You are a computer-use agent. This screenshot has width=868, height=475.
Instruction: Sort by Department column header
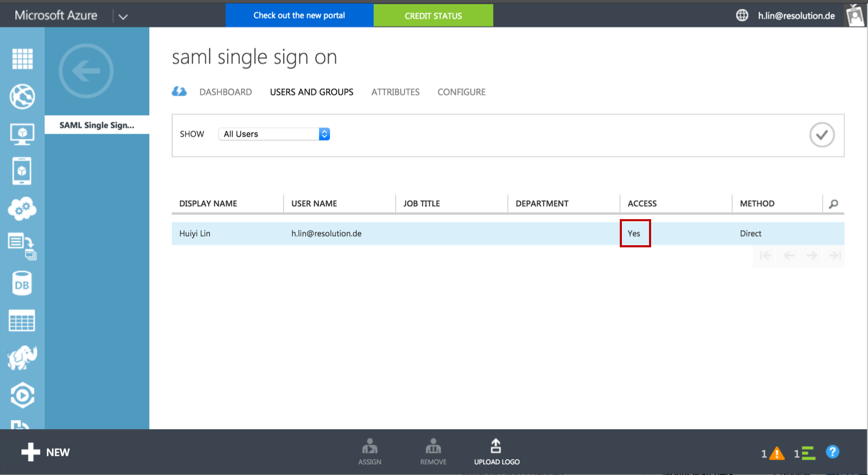(x=542, y=203)
